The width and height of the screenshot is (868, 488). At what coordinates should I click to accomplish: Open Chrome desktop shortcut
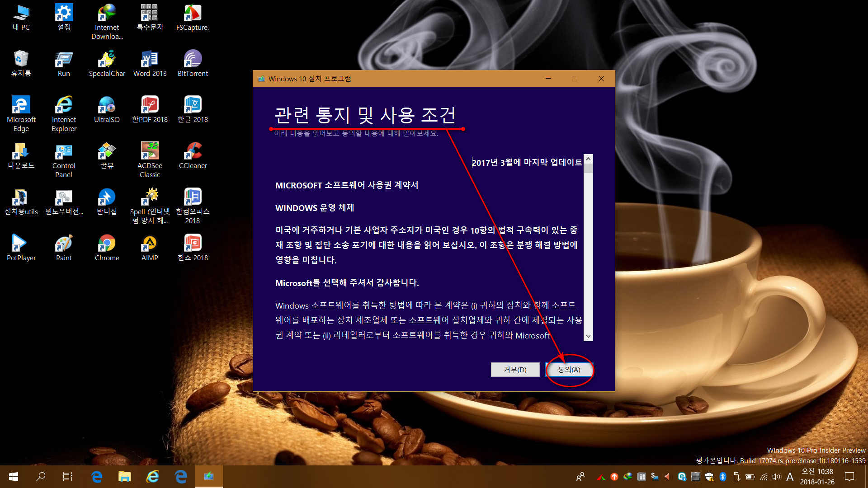(x=107, y=248)
